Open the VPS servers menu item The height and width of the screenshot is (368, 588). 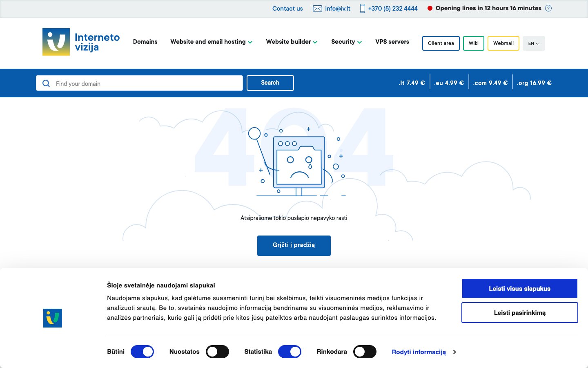coord(392,42)
